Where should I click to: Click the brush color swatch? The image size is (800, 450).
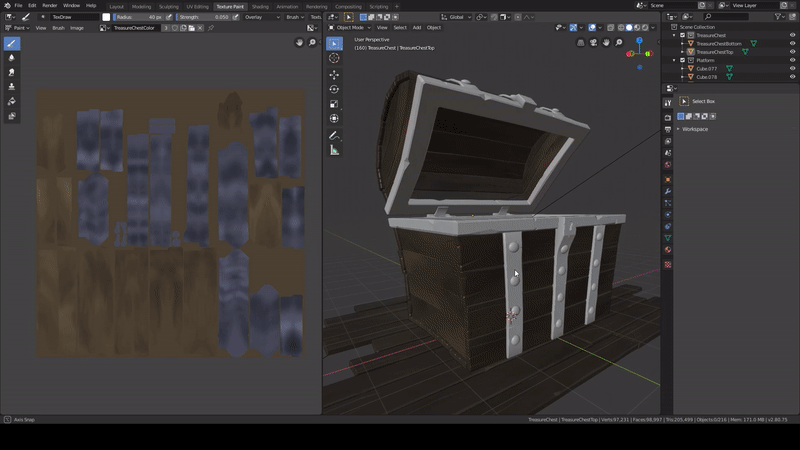[x=106, y=17]
